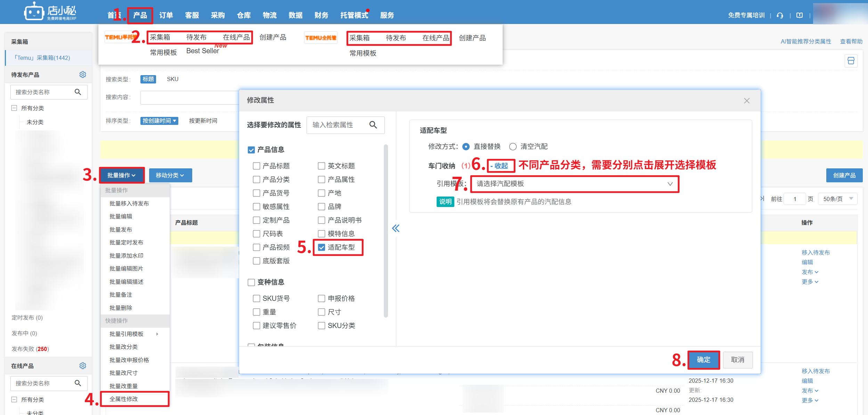The height and width of the screenshot is (415, 868).
Task: Open the 移动分类 dropdown
Action: click(x=170, y=175)
